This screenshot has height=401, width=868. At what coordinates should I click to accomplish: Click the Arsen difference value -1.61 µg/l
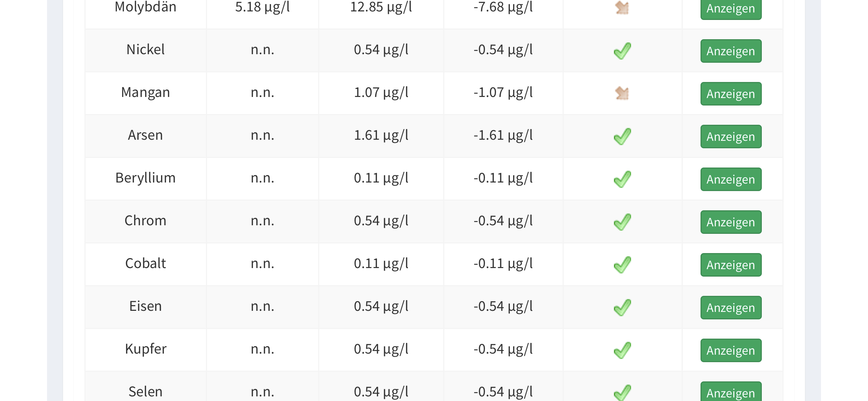coord(503,135)
